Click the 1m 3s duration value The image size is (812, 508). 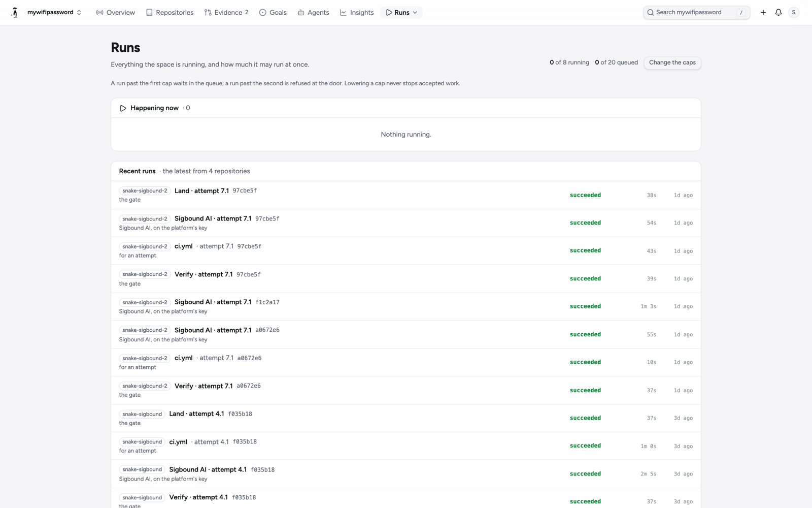(x=648, y=306)
